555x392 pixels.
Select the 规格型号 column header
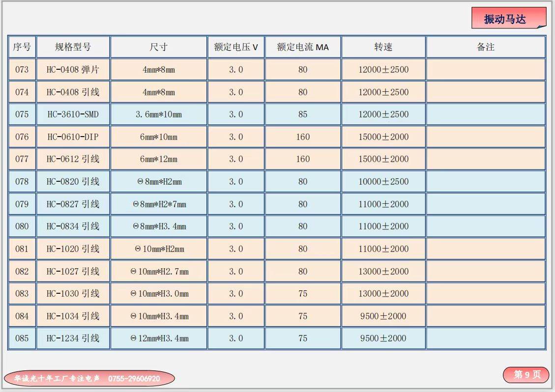(x=73, y=47)
